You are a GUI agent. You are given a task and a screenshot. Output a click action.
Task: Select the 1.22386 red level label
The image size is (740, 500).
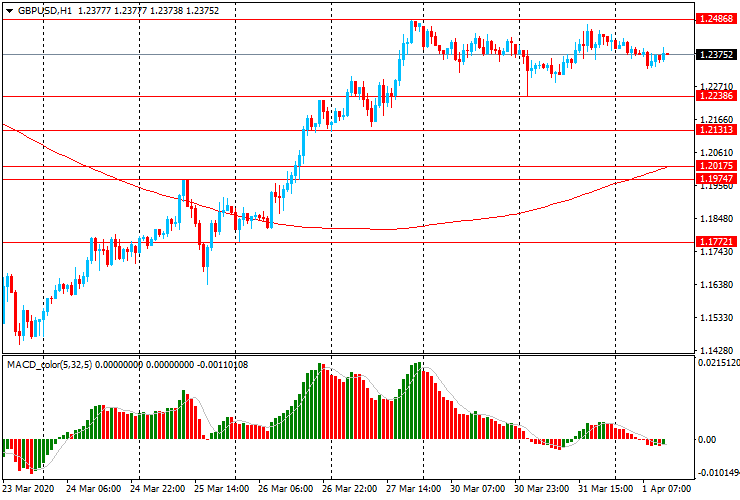coord(717,96)
